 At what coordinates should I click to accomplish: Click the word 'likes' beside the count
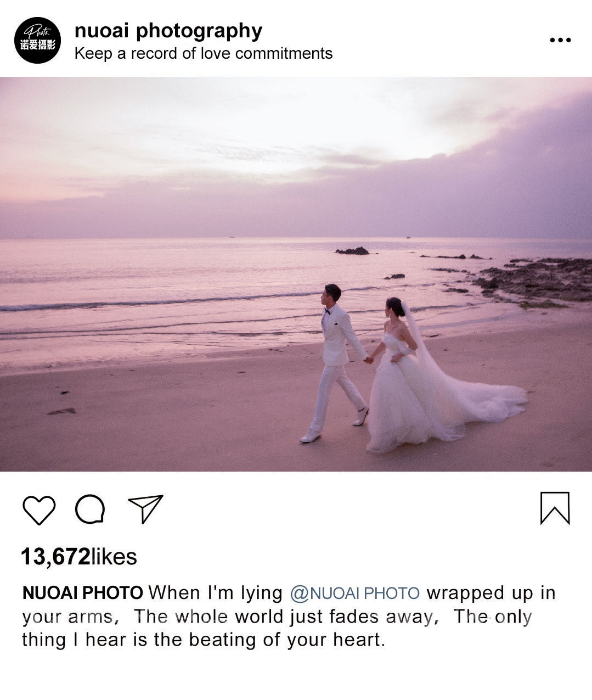pyautogui.click(x=114, y=557)
